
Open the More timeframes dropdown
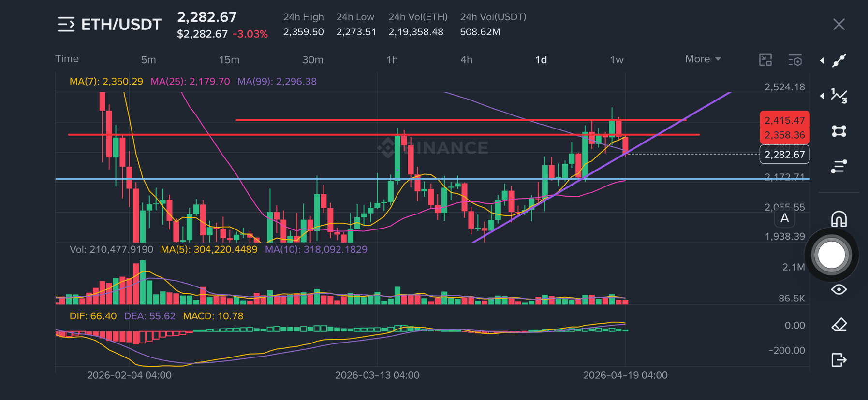703,59
